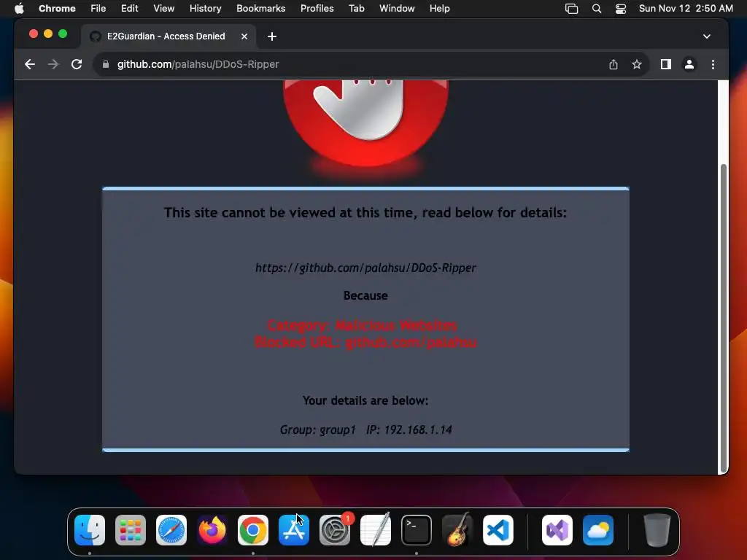Open a new tab with plus button

click(272, 36)
